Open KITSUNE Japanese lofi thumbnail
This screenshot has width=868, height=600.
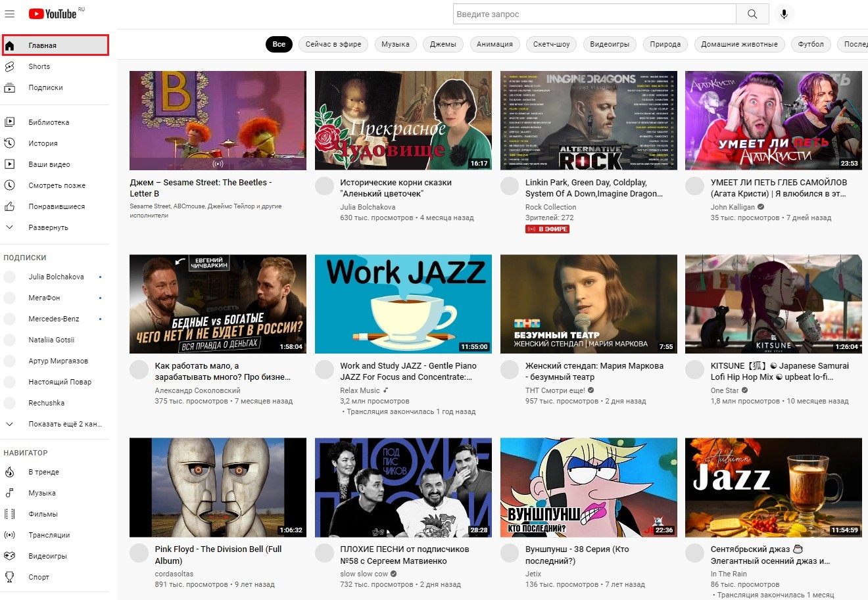click(773, 304)
